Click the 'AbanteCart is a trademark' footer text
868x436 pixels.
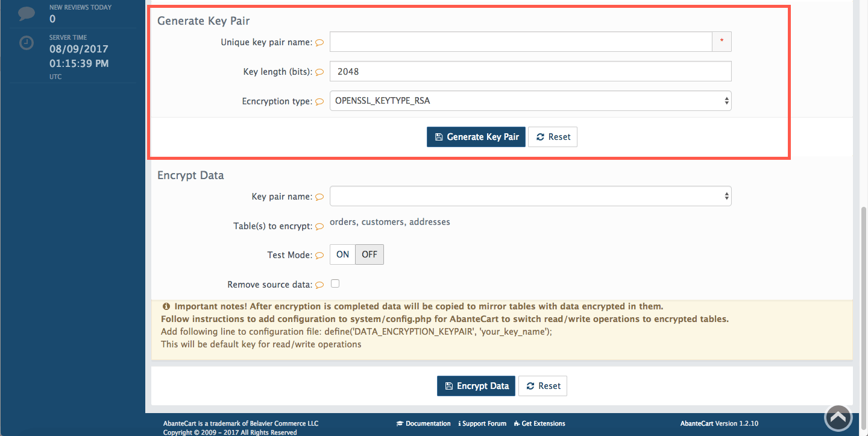click(241, 423)
